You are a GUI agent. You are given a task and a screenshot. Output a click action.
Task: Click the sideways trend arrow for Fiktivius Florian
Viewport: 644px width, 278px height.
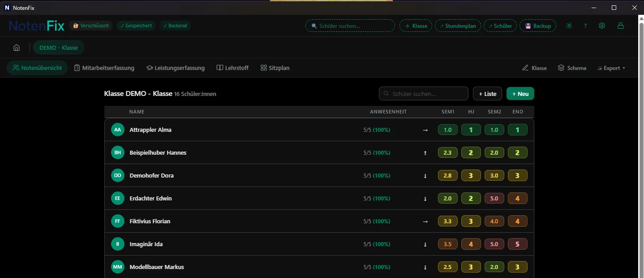pos(425,222)
